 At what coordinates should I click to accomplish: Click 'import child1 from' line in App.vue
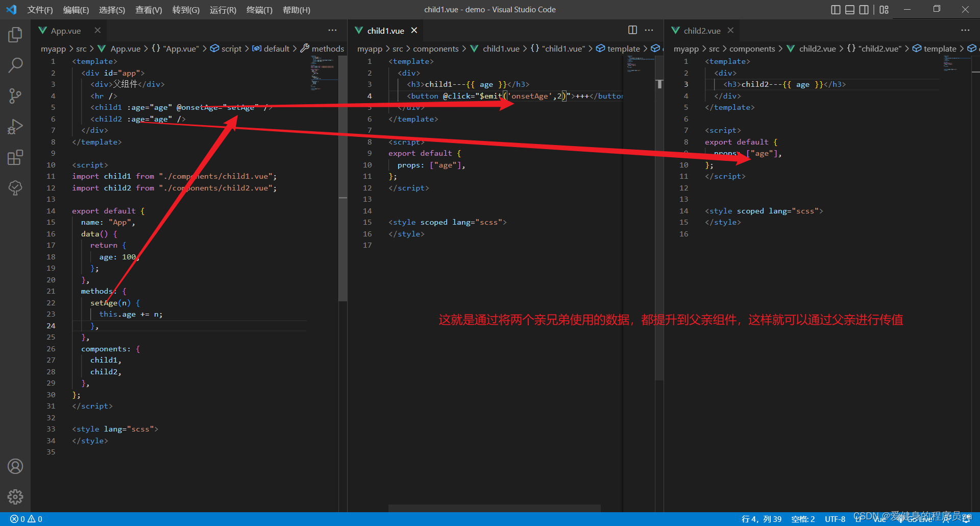pyautogui.click(x=174, y=176)
